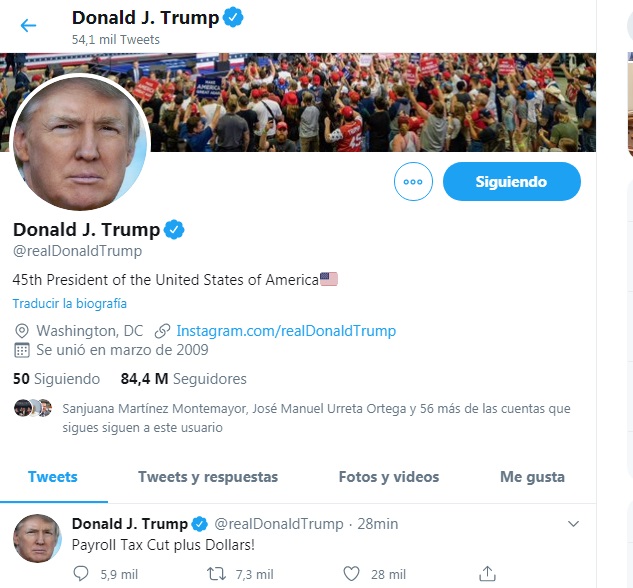Click the reply speech bubble icon
The height and width of the screenshot is (588, 633).
tap(81, 573)
